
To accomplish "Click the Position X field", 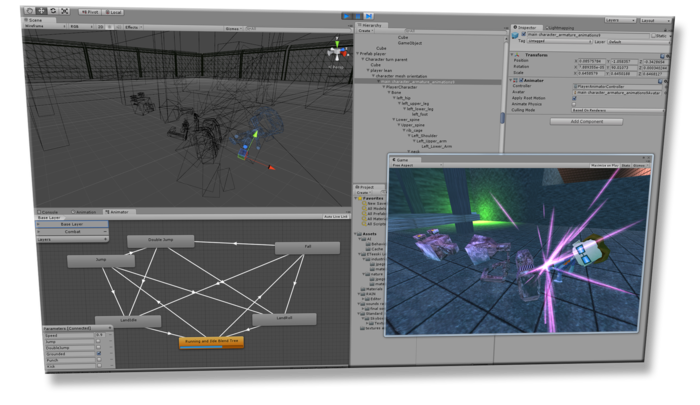I will [x=590, y=61].
